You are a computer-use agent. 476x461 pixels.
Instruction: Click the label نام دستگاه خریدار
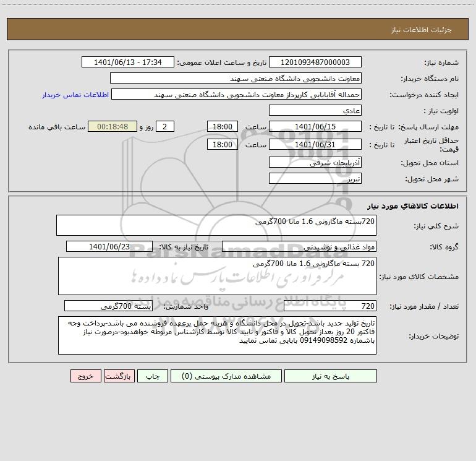coord(430,79)
